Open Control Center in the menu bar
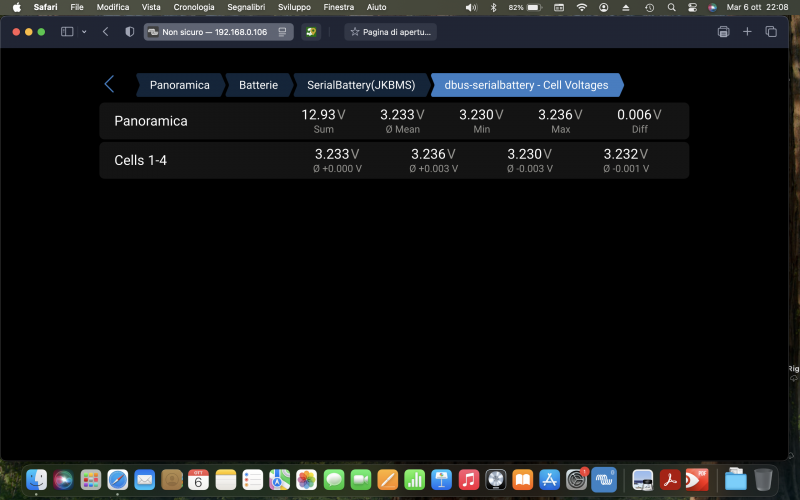800x500 pixels. [692, 7]
